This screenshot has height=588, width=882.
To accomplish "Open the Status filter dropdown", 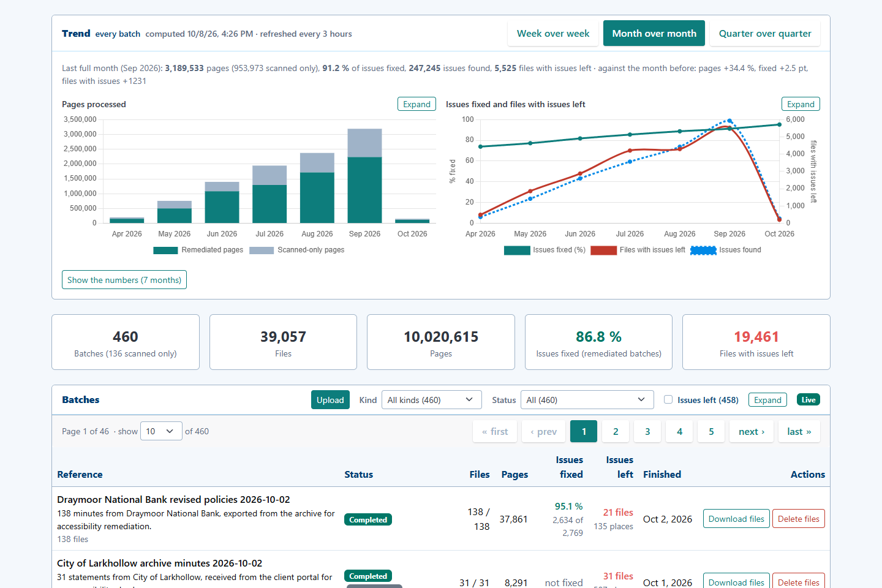I will pyautogui.click(x=587, y=400).
